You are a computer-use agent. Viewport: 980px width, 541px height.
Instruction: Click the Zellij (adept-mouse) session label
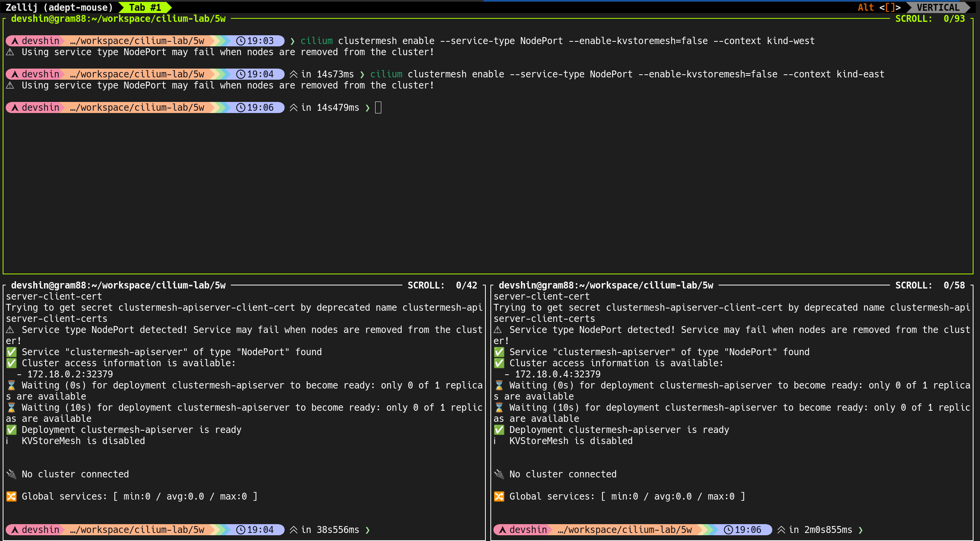59,7
